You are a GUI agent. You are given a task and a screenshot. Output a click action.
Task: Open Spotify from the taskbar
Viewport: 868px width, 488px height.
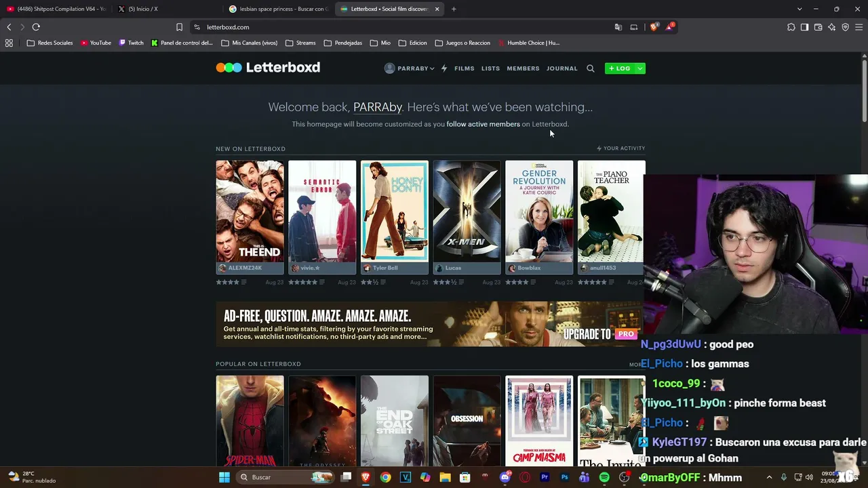coord(604,477)
